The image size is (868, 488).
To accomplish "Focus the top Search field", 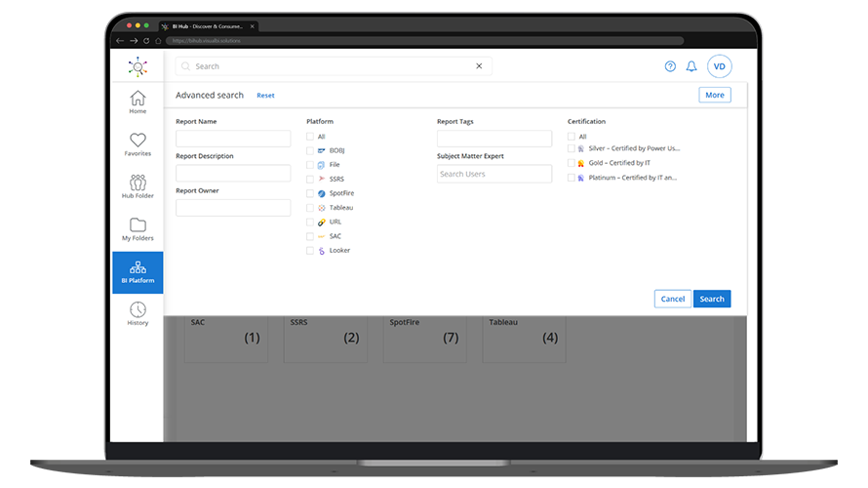I will 334,66.
